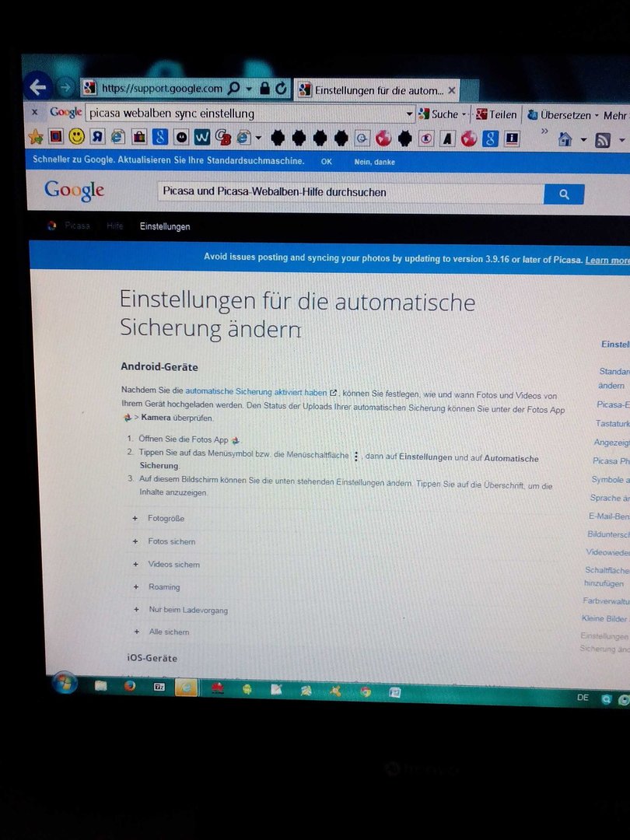Click the Google logo in the Google Toolbar
Viewport: 630px width, 840px height.
(x=66, y=112)
